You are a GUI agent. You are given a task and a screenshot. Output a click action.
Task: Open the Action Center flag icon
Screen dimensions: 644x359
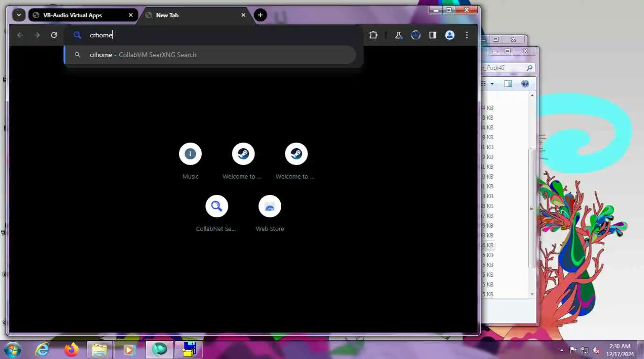pos(573,350)
